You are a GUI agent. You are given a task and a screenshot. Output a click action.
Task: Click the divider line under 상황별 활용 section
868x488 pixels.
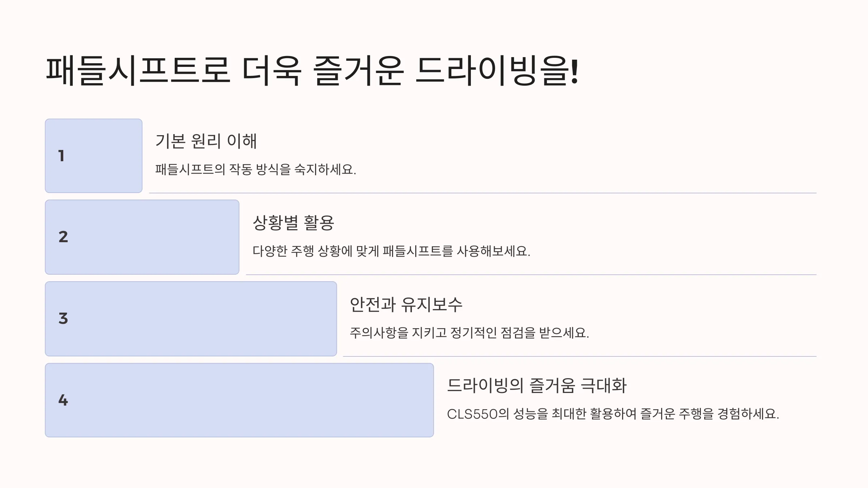pyautogui.click(x=531, y=275)
